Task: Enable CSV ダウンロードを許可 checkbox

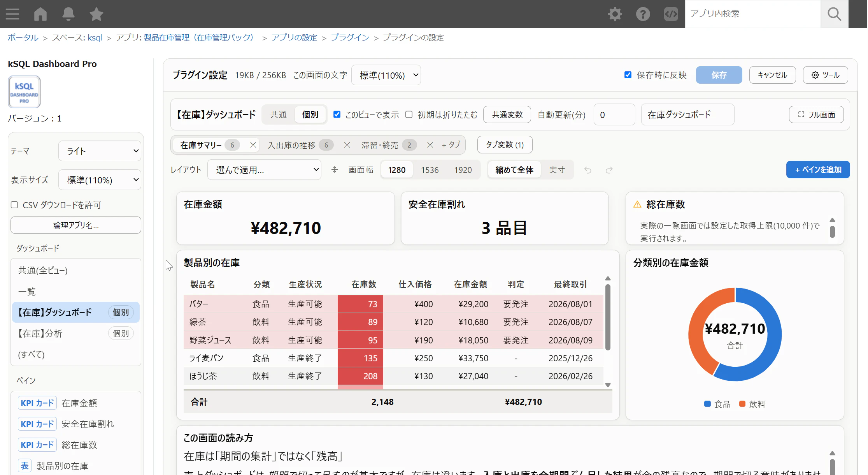Action: pos(14,205)
